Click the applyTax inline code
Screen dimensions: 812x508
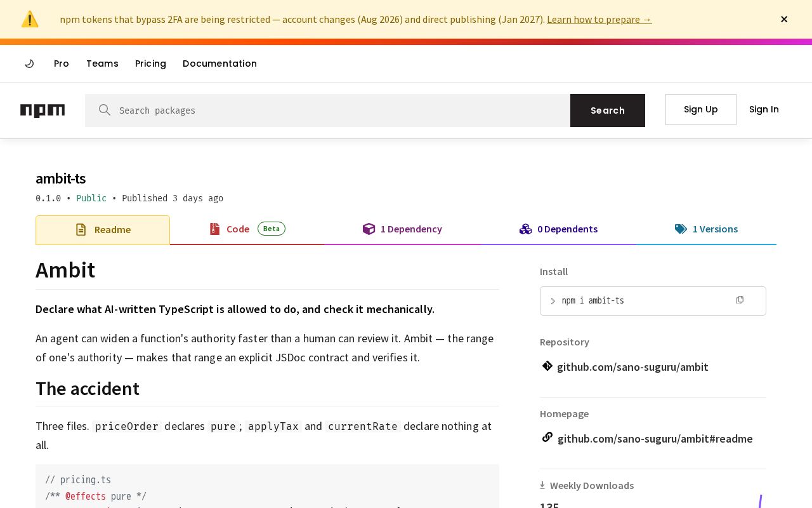coord(273,426)
